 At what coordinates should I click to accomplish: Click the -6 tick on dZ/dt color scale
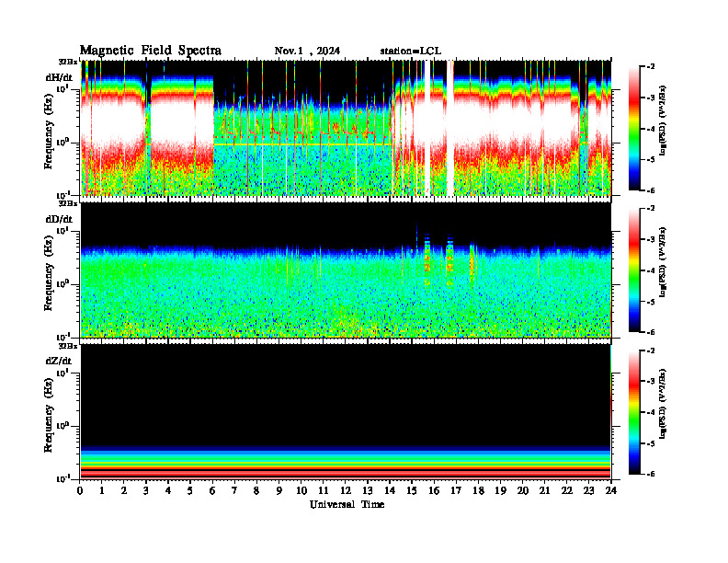click(x=651, y=474)
